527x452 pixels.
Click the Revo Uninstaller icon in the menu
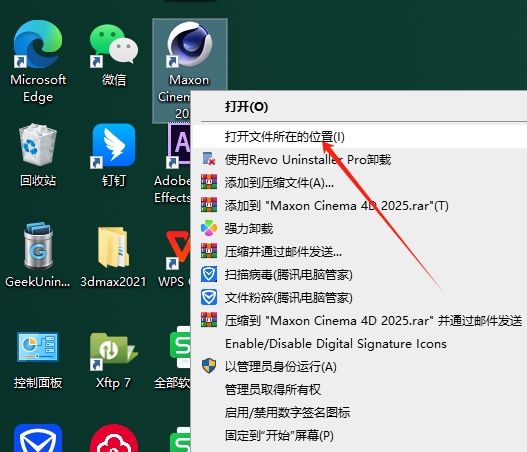point(209,159)
